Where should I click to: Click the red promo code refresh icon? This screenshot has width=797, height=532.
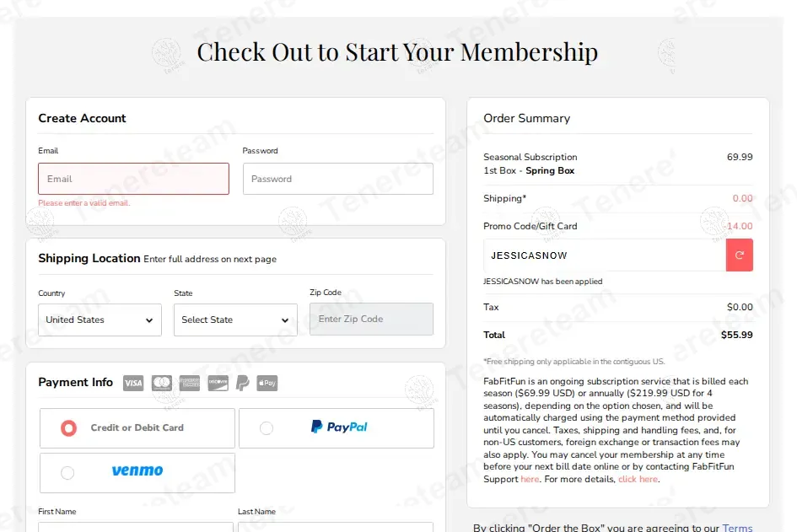click(740, 255)
